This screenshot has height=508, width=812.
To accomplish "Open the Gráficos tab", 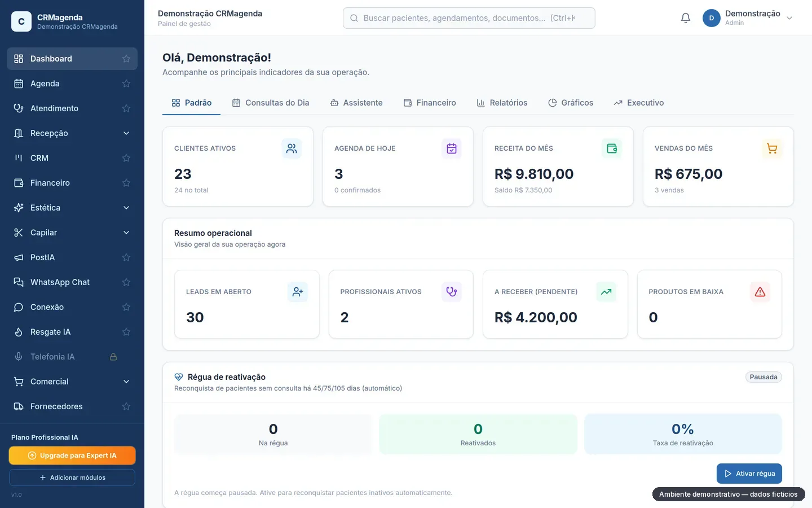I will 571,103.
